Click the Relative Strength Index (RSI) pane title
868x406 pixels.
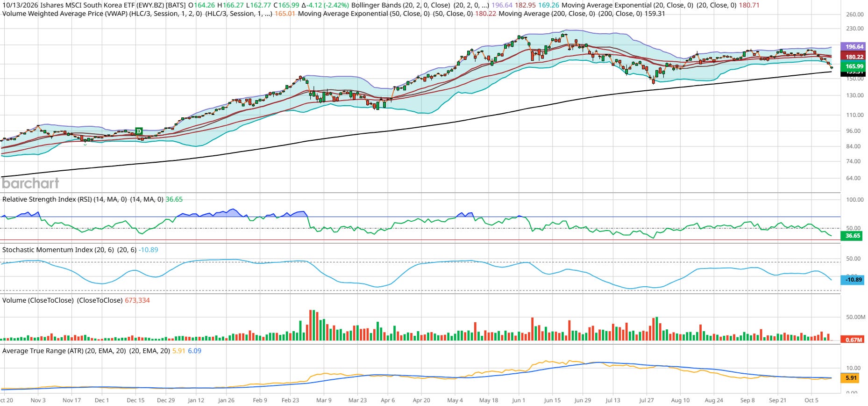[64, 199]
